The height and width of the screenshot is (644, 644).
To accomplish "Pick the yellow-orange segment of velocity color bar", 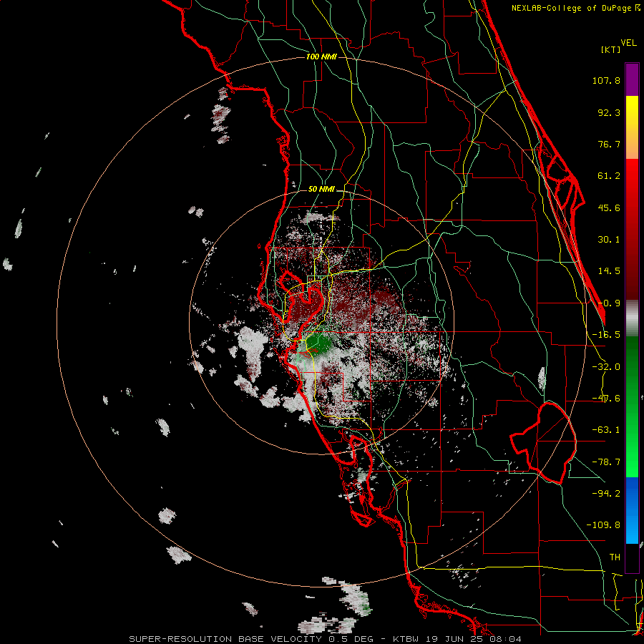I will [632, 127].
